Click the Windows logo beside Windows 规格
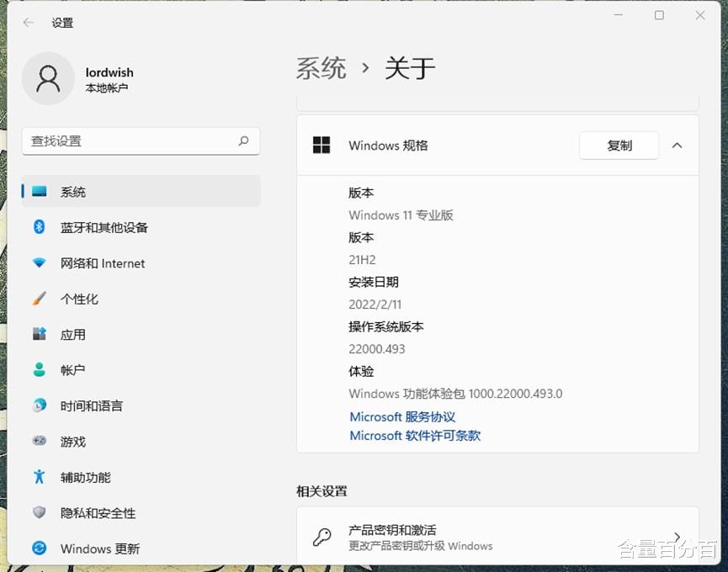Image resolution: width=728 pixels, height=572 pixels. click(x=321, y=145)
